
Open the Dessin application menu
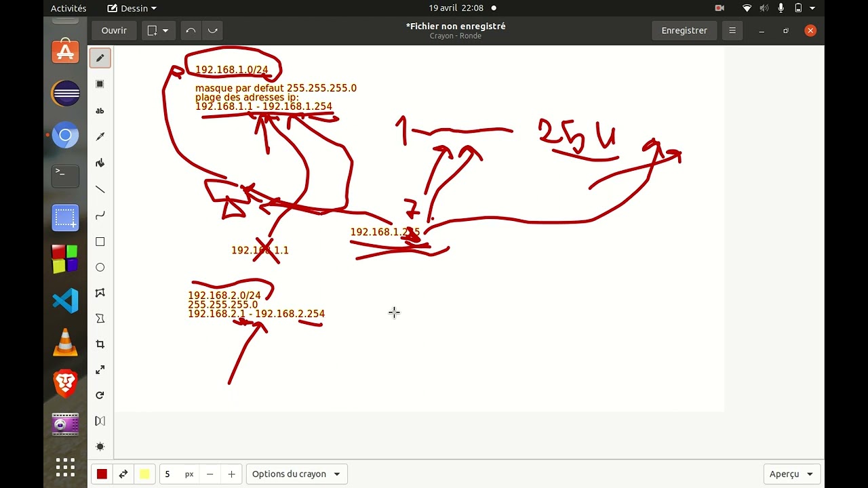pos(132,8)
